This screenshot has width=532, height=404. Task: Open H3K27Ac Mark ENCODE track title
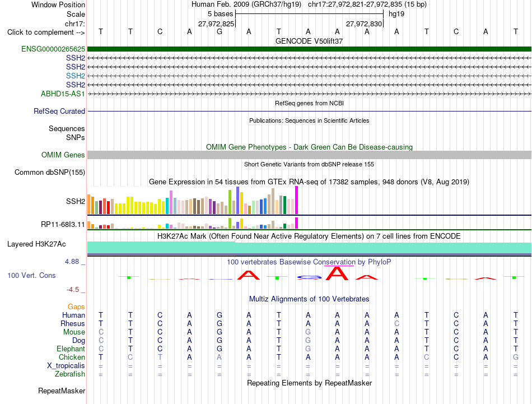point(309,236)
